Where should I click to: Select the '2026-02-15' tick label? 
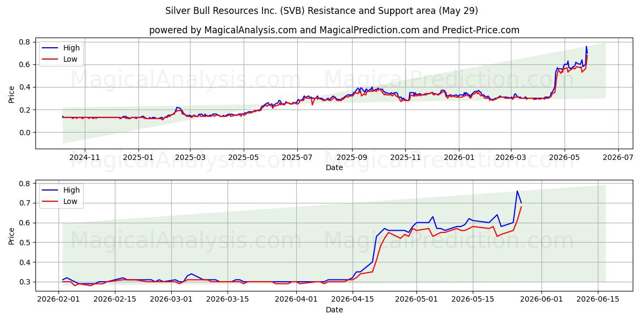(x=115, y=299)
